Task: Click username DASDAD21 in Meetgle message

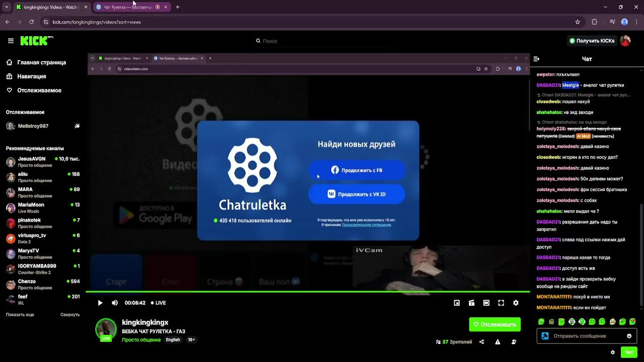Action: [x=548, y=85]
